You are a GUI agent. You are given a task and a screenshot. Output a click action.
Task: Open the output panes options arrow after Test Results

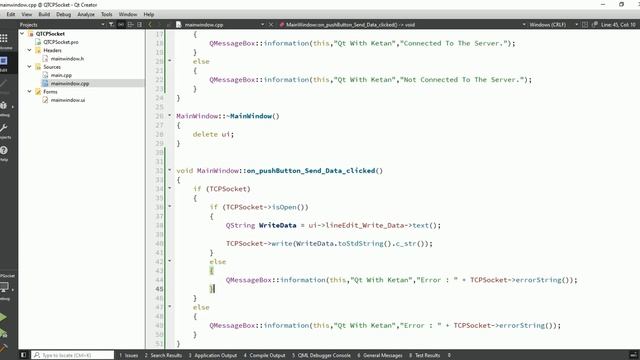(x=449, y=355)
